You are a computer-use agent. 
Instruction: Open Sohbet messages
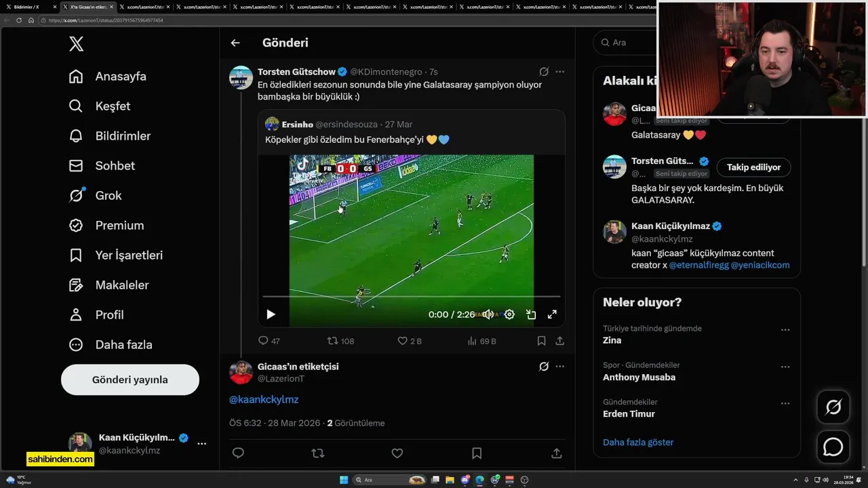(102, 166)
